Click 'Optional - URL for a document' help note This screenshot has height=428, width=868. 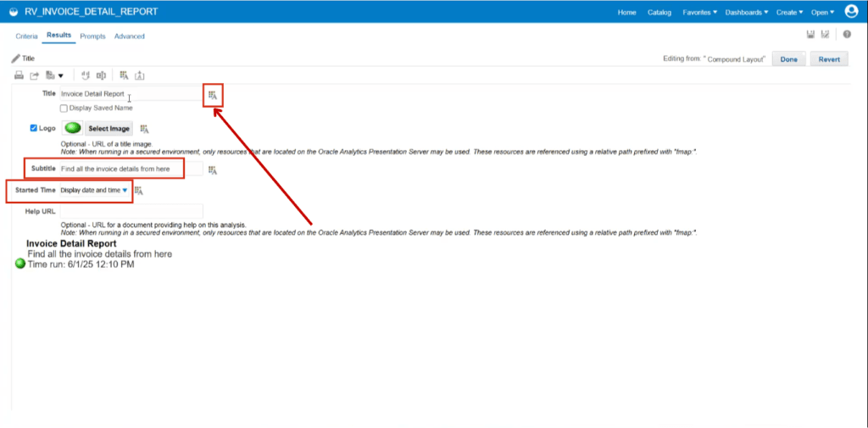(153, 225)
